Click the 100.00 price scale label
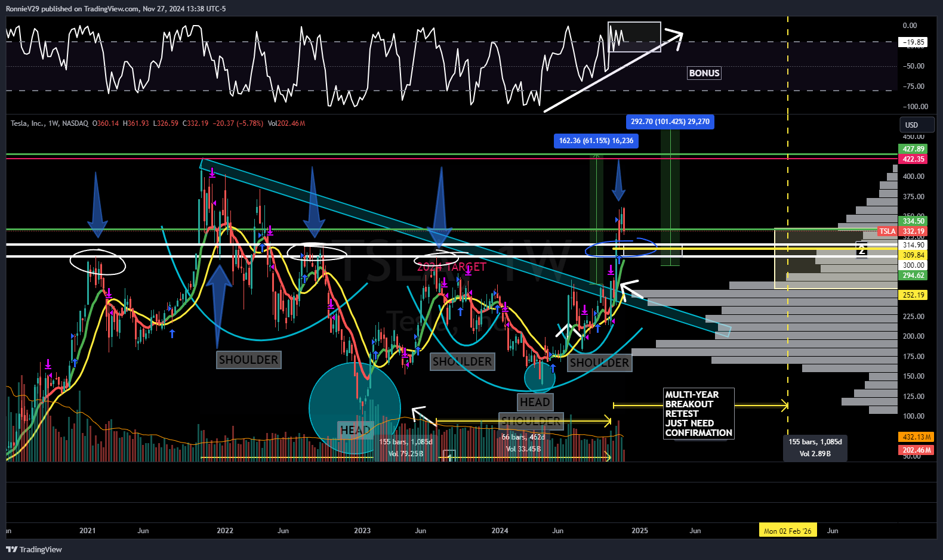The image size is (943, 560). [913, 416]
